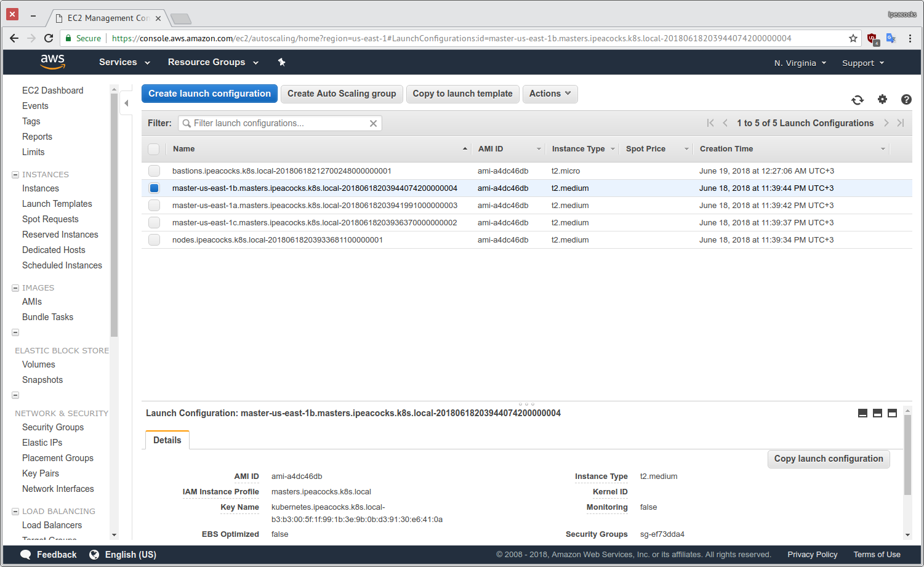Open Key Pairs in sidebar

click(x=41, y=473)
